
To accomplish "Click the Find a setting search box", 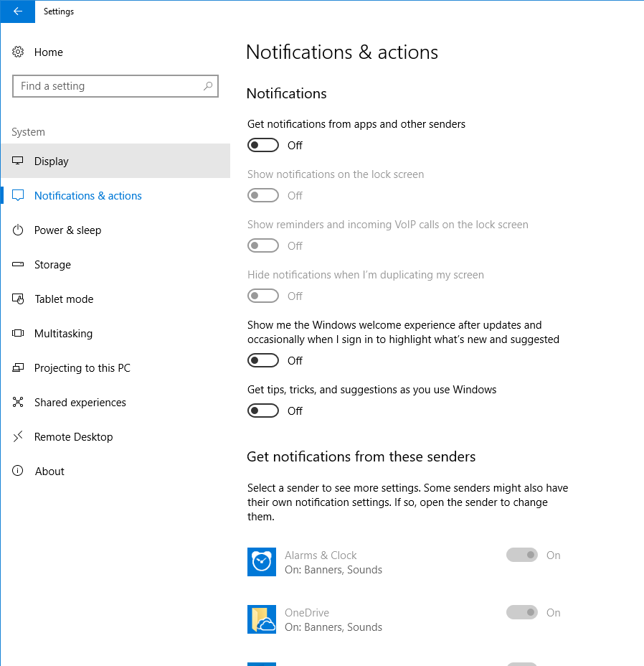I will click(x=108, y=86).
